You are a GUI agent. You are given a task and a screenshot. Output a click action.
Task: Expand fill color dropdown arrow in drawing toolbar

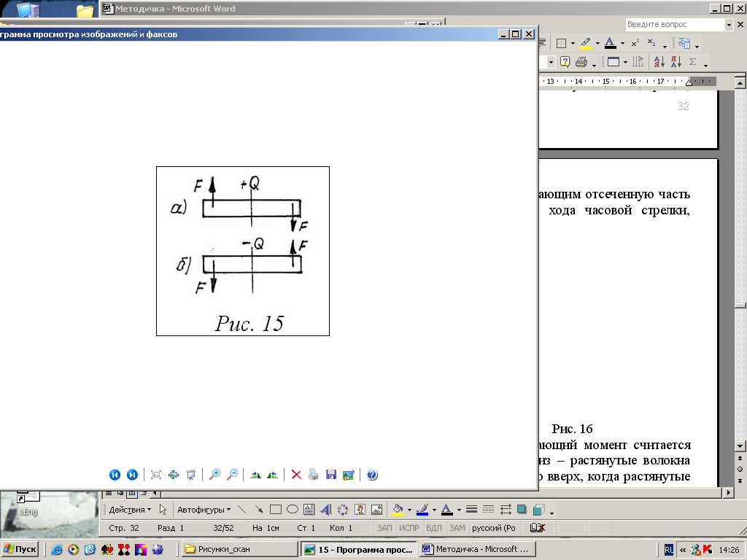point(409,510)
